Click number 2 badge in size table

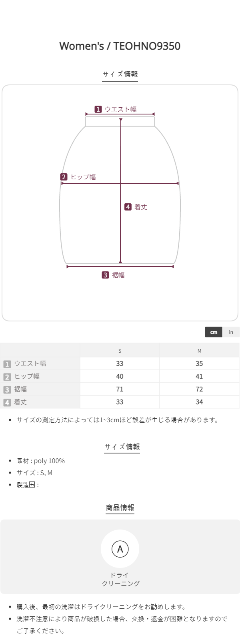tap(7, 377)
